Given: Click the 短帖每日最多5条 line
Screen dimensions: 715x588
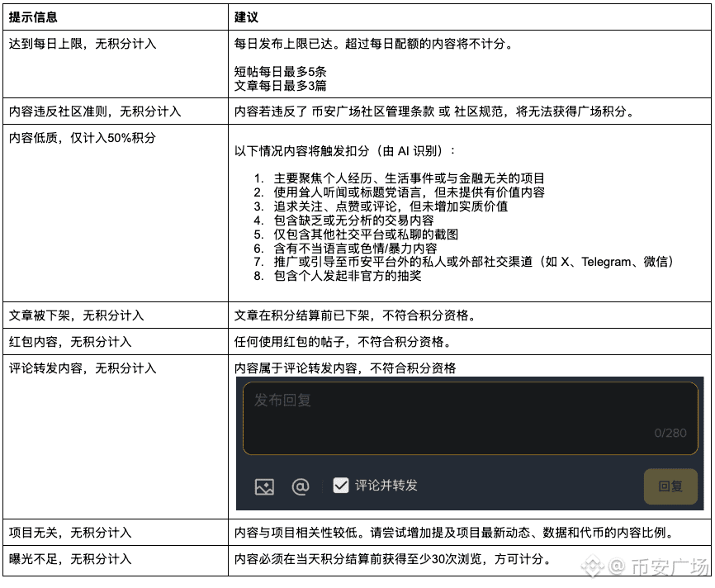Looking at the screenshot, I should [x=280, y=72].
